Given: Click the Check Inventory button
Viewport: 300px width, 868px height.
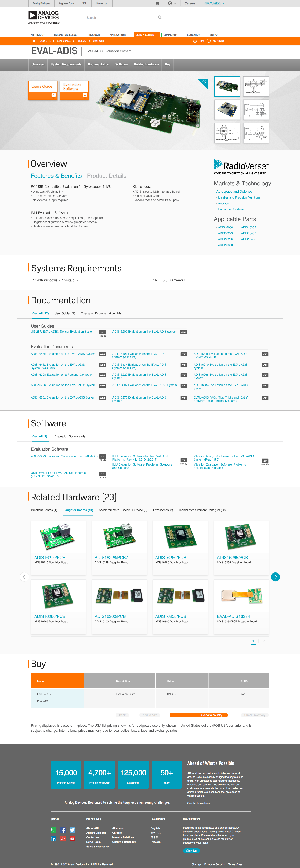Looking at the screenshot, I should 255,715.
